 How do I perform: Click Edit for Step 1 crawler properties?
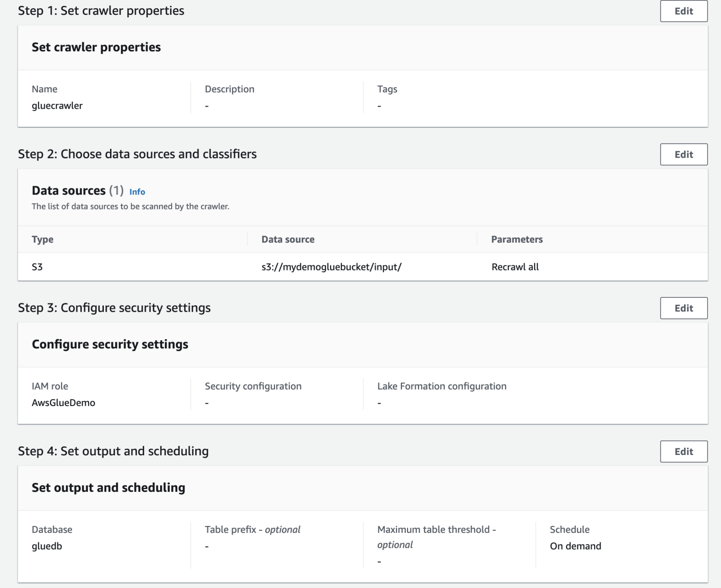pos(684,11)
